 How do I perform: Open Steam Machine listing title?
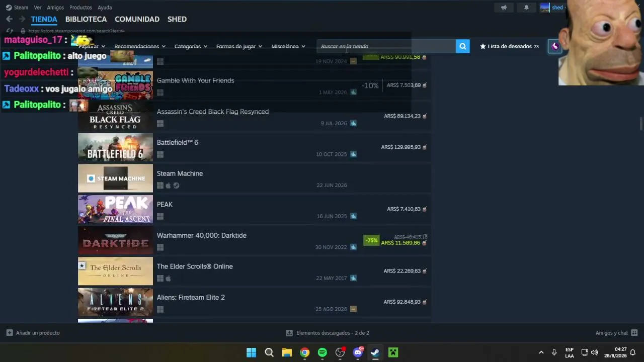(x=180, y=173)
